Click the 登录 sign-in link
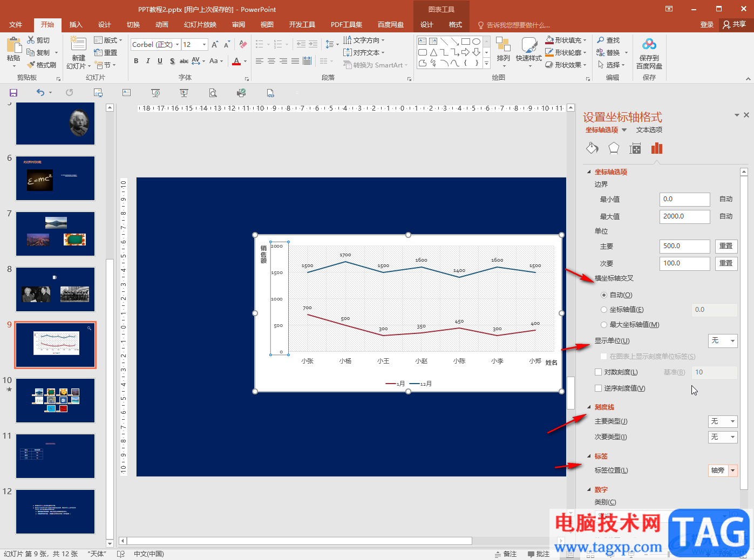 [707, 25]
